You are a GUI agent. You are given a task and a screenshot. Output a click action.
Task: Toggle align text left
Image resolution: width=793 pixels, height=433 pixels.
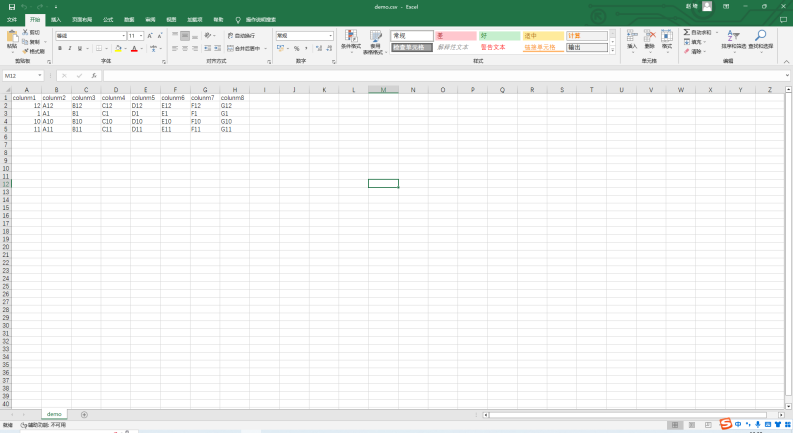tap(174, 49)
